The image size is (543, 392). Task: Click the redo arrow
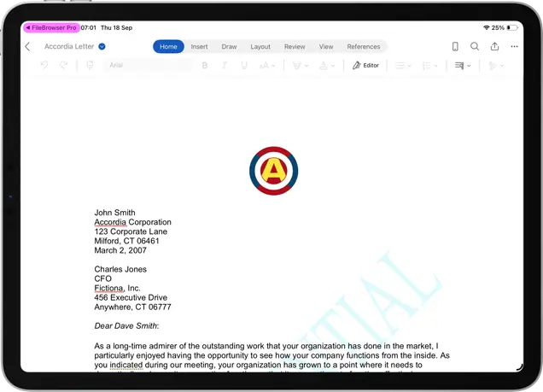(x=64, y=66)
